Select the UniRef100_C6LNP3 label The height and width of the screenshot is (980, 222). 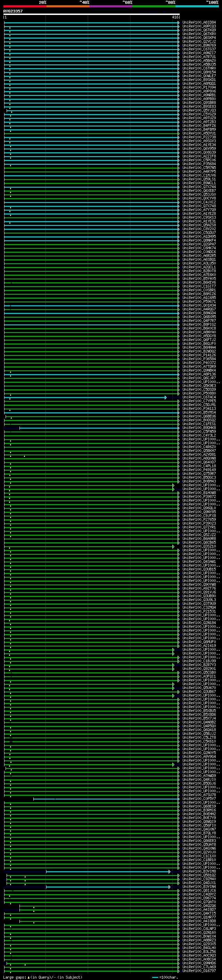199,929
